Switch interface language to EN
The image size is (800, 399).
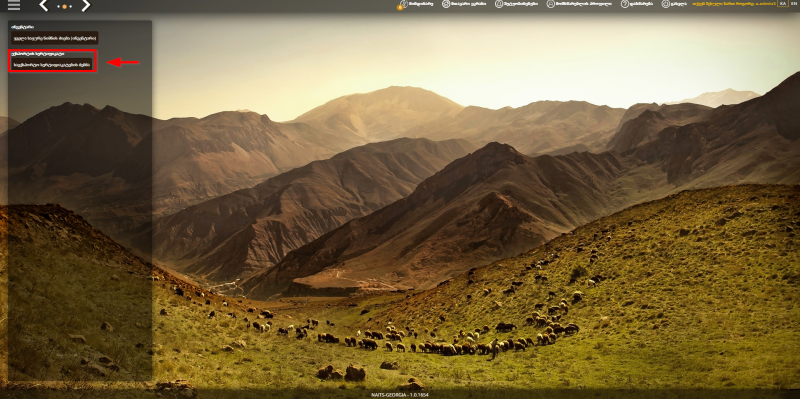794,4
